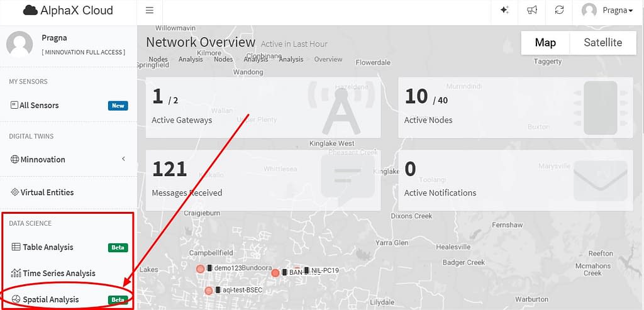Select the NIL-PC19 map marker label
Screen dimensions: 644x310
pyautogui.click(x=325, y=270)
